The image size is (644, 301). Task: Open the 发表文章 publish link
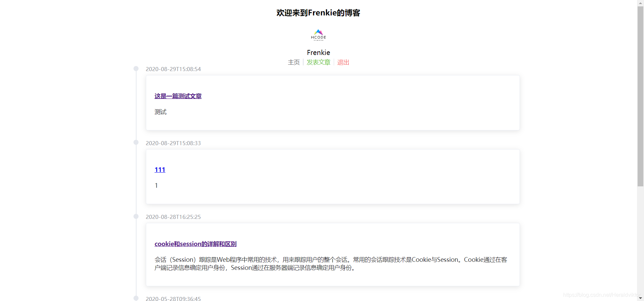pyautogui.click(x=318, y=62)
